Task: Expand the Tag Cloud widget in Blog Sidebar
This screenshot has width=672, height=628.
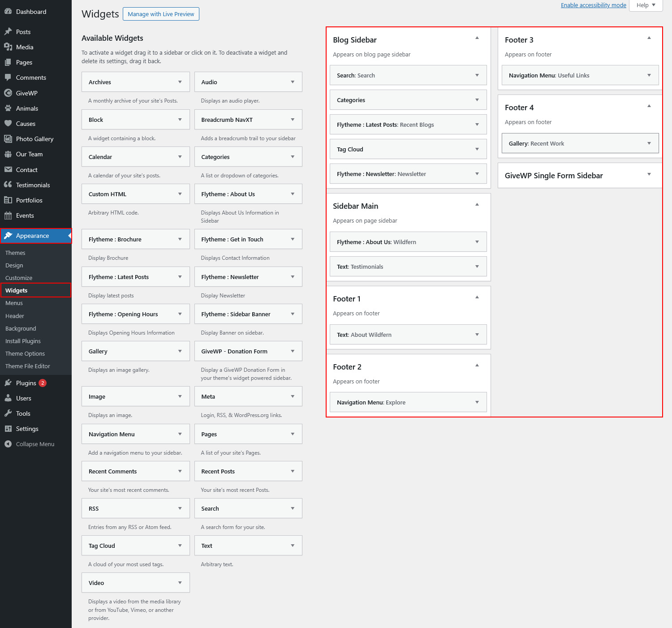Action: [477, 149]
